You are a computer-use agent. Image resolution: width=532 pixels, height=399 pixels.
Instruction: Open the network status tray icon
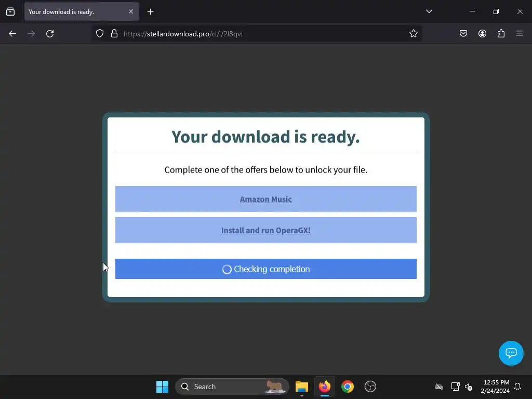pyautogui.click(x=455, y=387)
